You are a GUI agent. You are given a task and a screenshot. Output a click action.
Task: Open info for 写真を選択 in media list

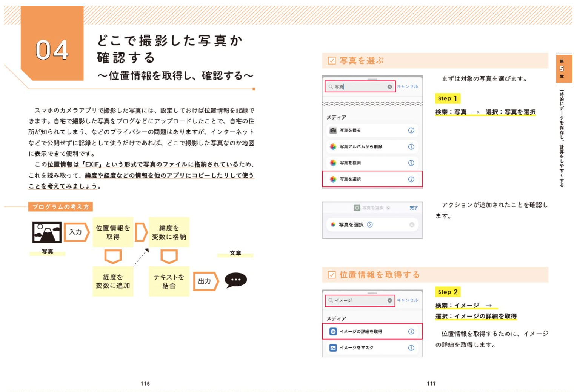(x=411, y=179)
